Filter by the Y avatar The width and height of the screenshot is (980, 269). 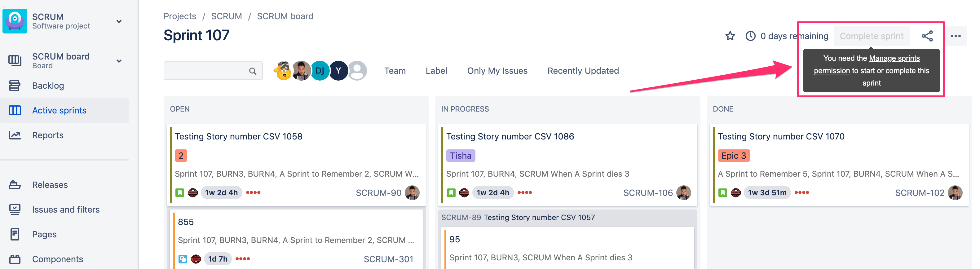pos(338,70)
